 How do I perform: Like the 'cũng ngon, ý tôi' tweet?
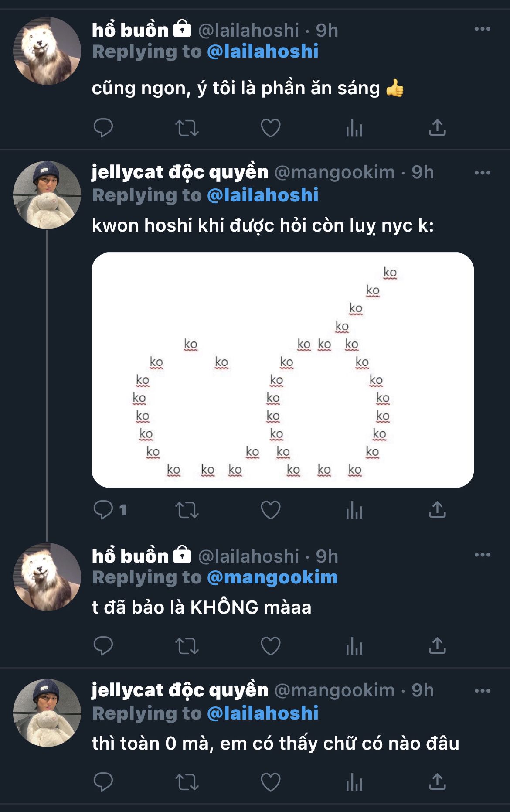(x=271, y=128)
